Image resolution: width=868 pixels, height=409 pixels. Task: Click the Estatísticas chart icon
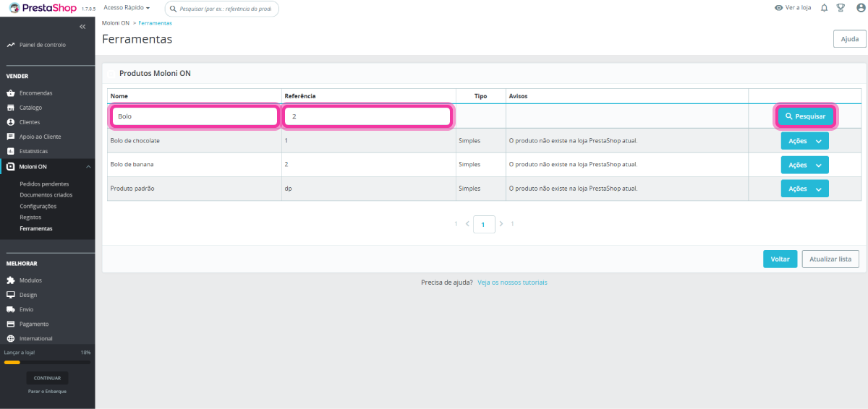click(11, 151)
